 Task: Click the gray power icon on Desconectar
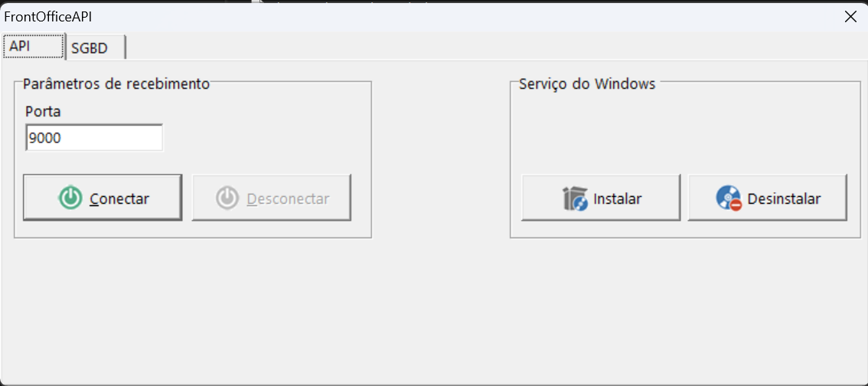[227, 198]
